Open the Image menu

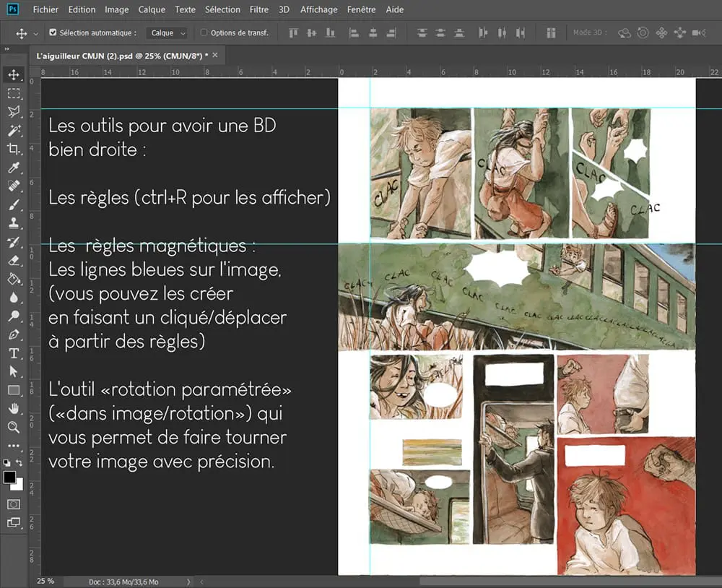[x=116, y=9]
